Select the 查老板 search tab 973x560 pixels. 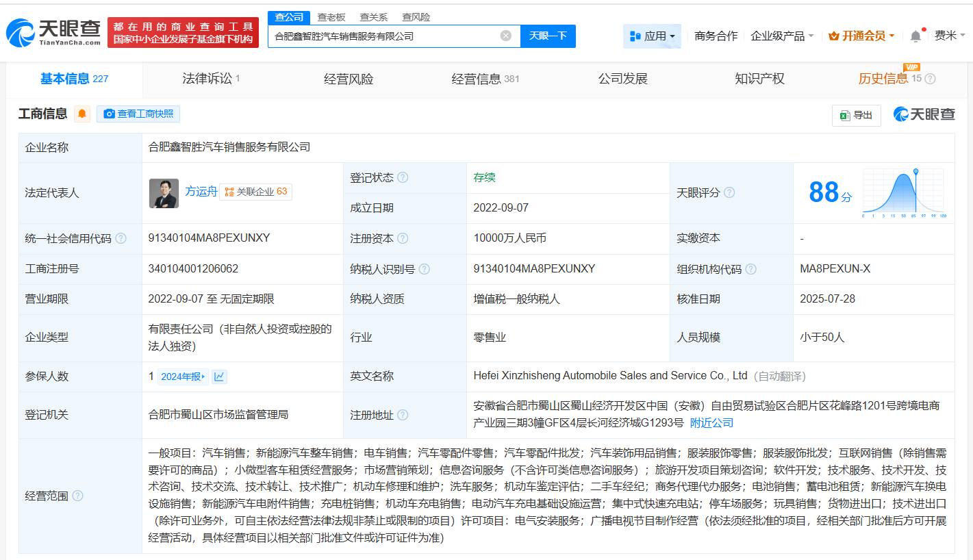(331, 17)
